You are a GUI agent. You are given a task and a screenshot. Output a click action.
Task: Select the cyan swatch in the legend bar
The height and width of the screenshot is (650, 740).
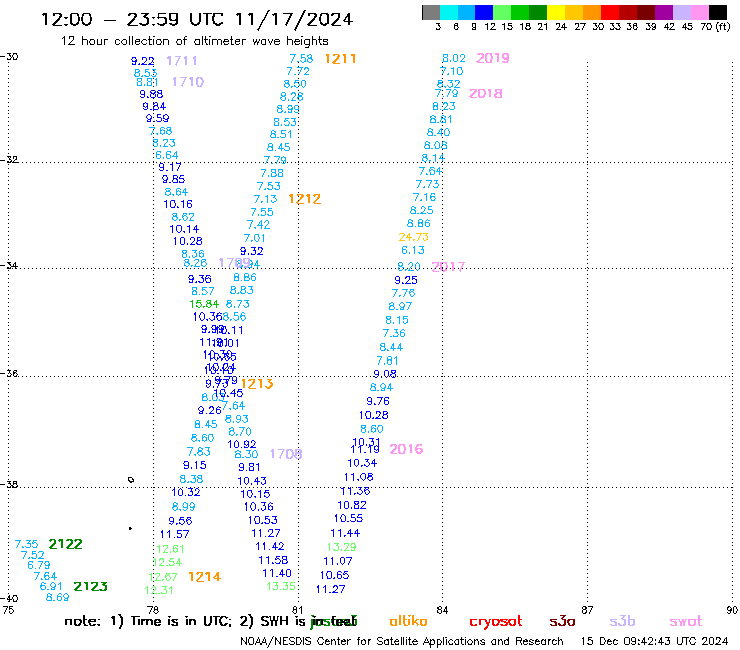449,12
